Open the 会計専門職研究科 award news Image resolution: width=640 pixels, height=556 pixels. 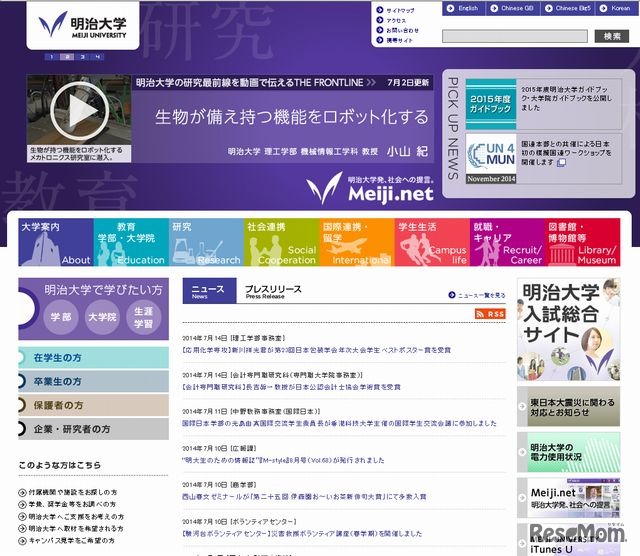tap(291, 387)
